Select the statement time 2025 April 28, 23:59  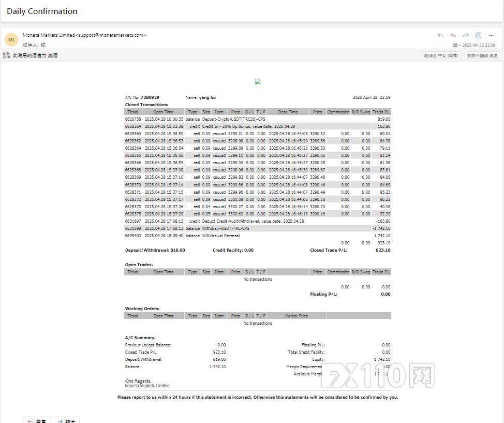pyautogui.click(x=372, y=97)
